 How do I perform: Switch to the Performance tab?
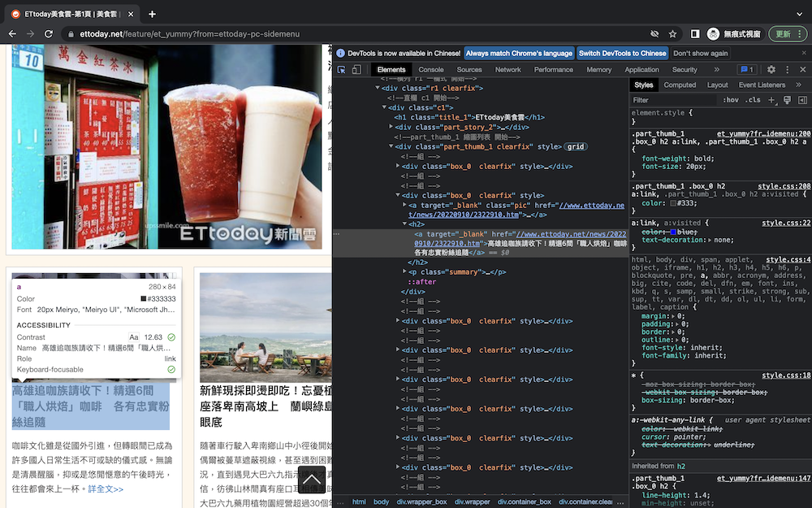[554, 69]
